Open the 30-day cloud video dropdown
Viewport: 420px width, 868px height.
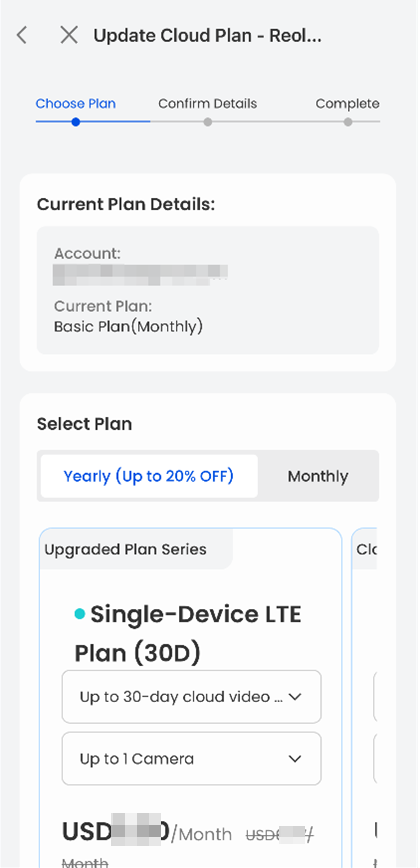[191, 696]
